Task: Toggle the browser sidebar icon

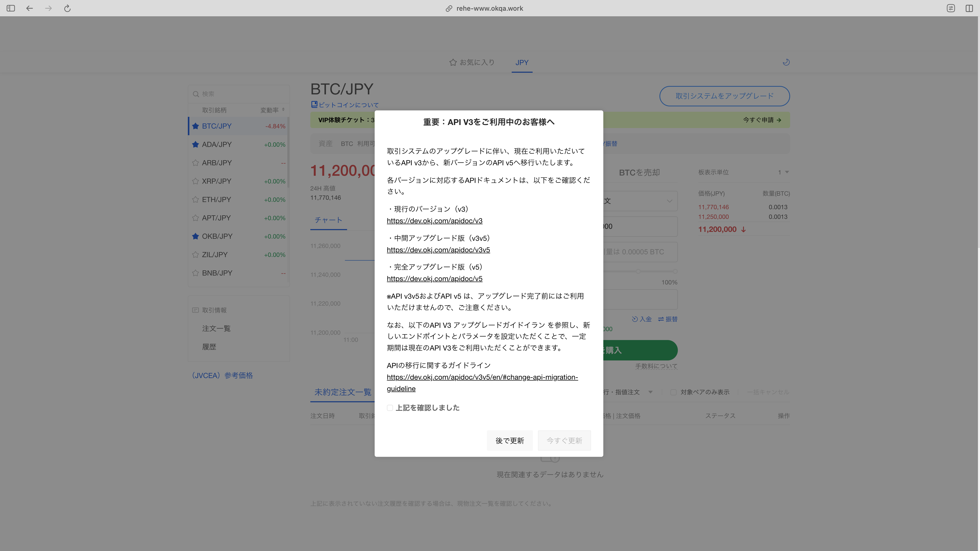Action: (x=11, y=8)
